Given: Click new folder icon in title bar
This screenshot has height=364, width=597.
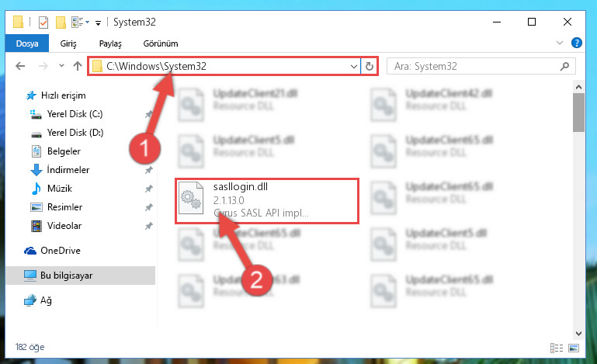Looking at the screenshot, I should tap(61, 23).
